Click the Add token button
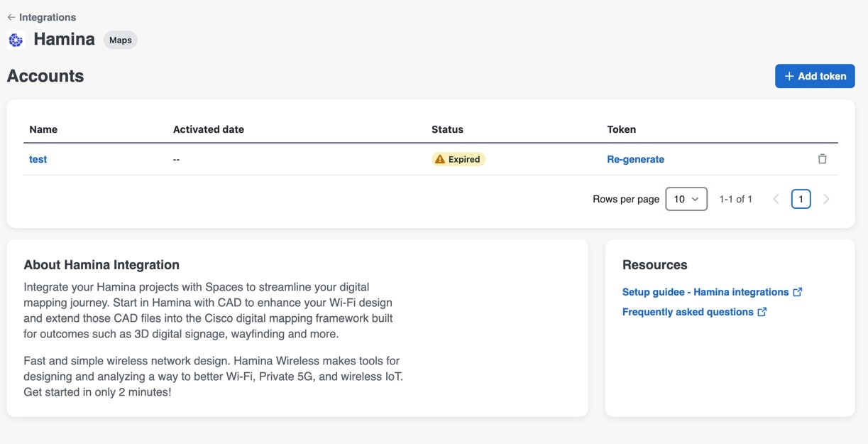This screenshot has height=444, width=868. 815,76
